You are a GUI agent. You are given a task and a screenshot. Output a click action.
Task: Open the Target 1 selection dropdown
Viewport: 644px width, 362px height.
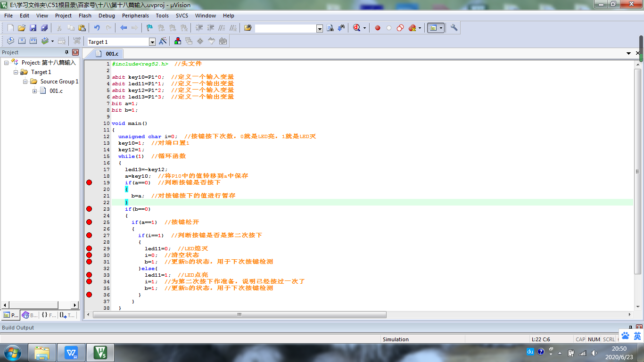point(152,42)
